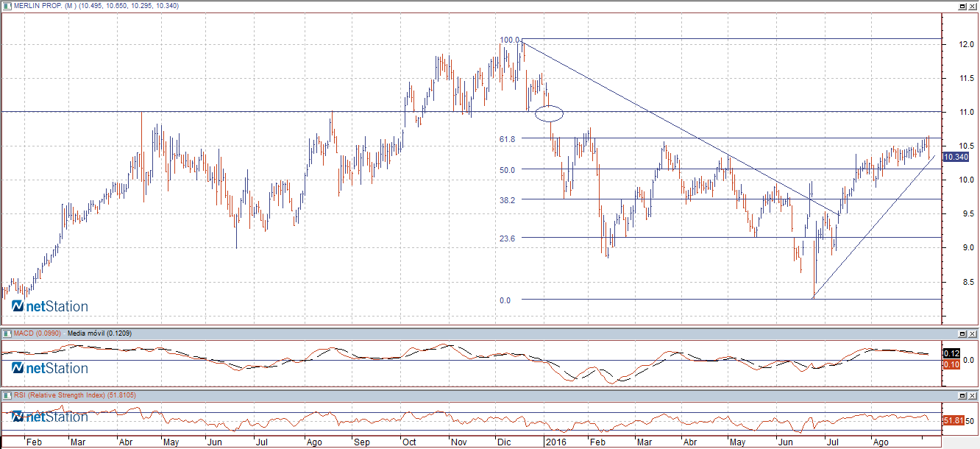
Task: Click the current price tag 10.340
Action: [955, 157]
